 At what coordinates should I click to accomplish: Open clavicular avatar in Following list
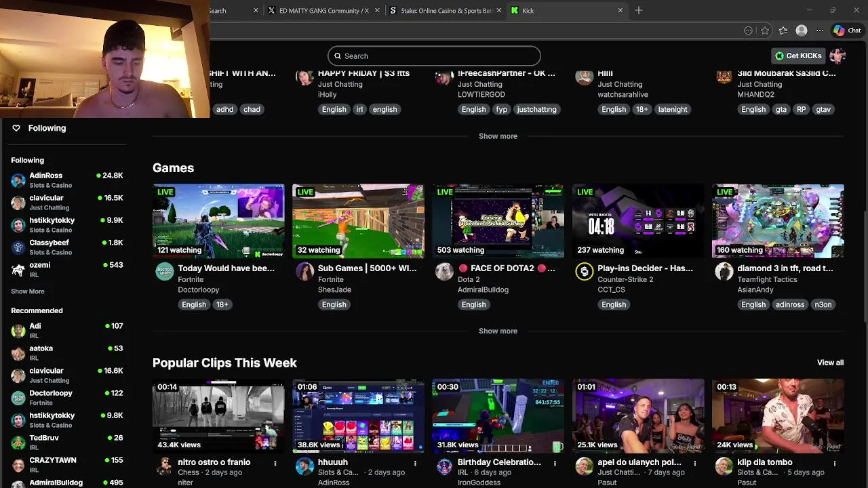click(18, 203)
